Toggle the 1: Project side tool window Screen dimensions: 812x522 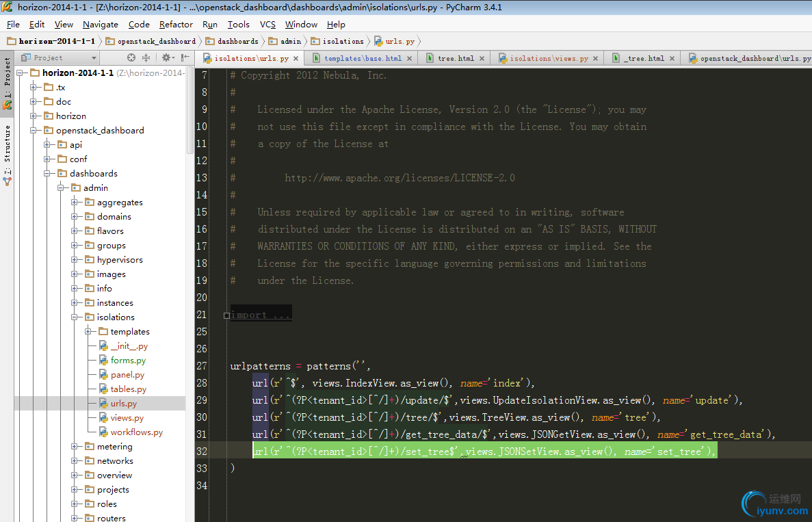[8, 83]
